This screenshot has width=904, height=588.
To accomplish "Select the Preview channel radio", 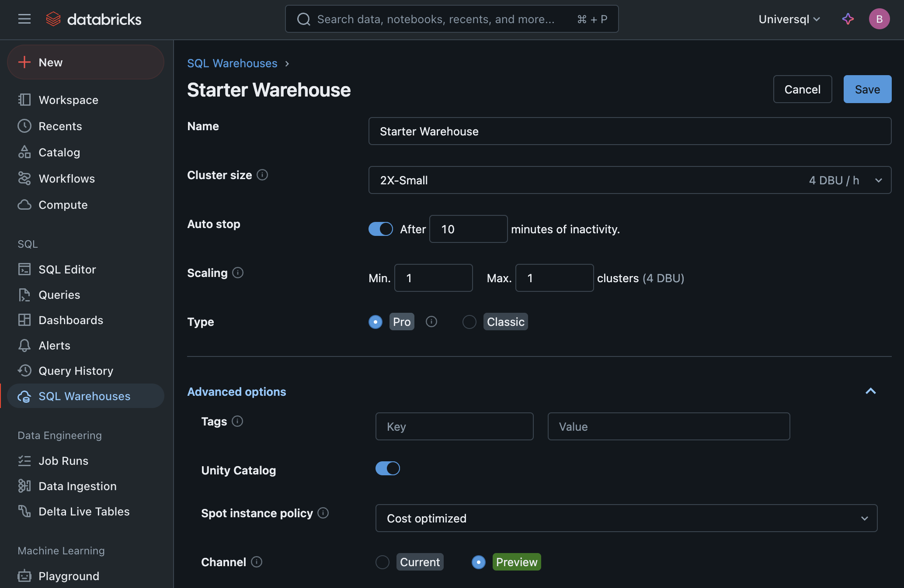I will click(479, 562).
